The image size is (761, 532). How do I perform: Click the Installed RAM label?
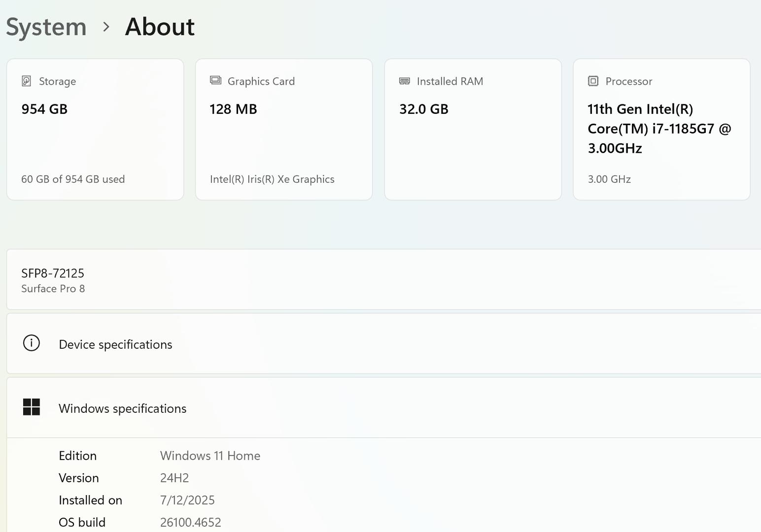point(450,81)
